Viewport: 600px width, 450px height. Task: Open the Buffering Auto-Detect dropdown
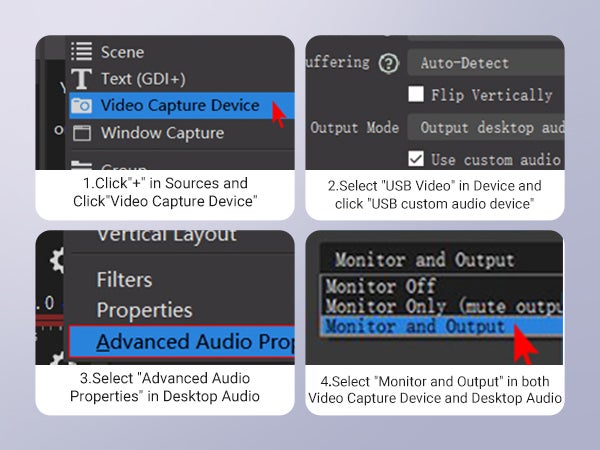point(486,63)
